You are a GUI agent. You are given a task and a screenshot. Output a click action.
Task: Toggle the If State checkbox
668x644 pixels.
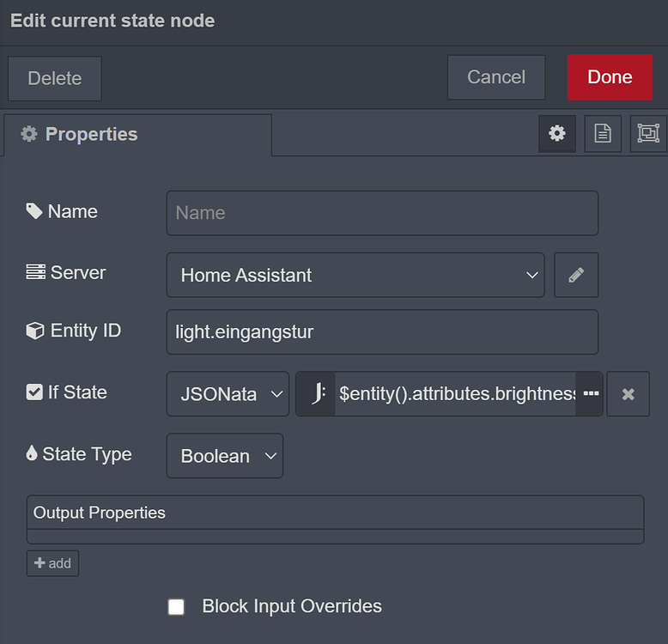pos(34,392)
